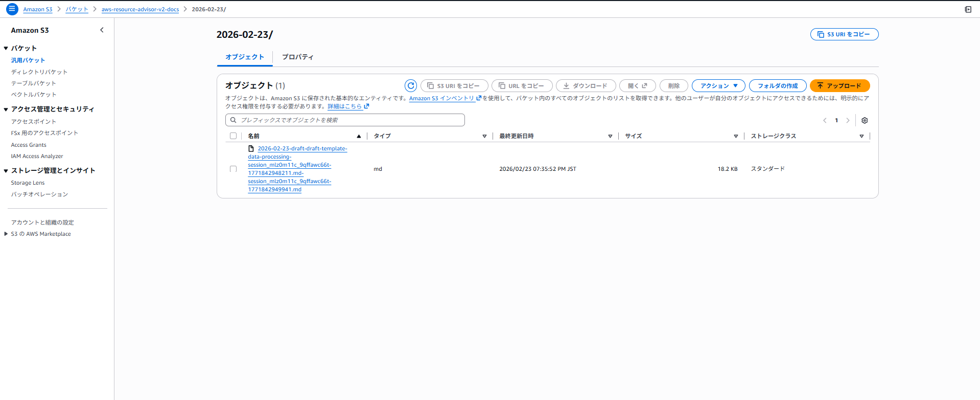The image size is (980, 400).
Task: Expand S3 の AWS Marketplace section
Action: [x=6, y=234]
